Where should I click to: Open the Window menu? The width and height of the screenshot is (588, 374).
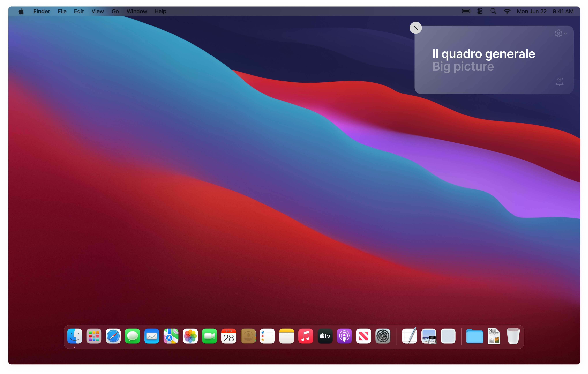137,11
